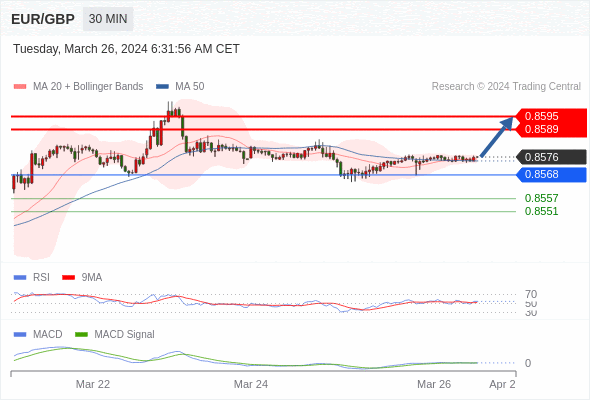Screen dimensions: 590x400
Task: Click the EUR/GBP pair title
Action: pos(43,19)
